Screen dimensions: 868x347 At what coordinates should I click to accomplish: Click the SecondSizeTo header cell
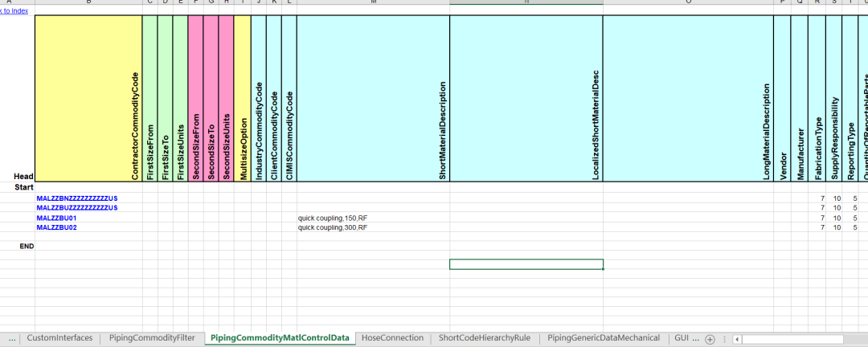coord(211,98)
